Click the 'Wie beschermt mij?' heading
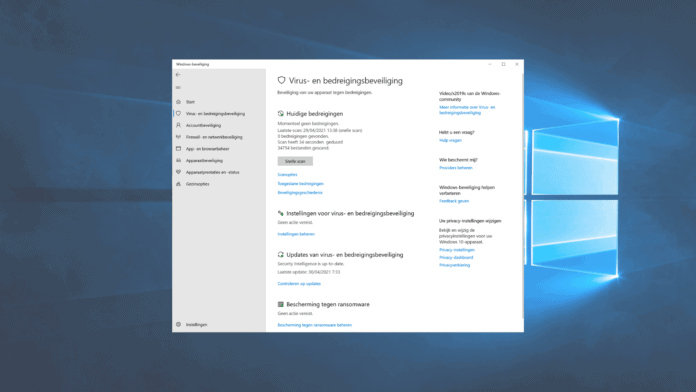The height and width of the screenshot is (392, 696). coord(459,160)
